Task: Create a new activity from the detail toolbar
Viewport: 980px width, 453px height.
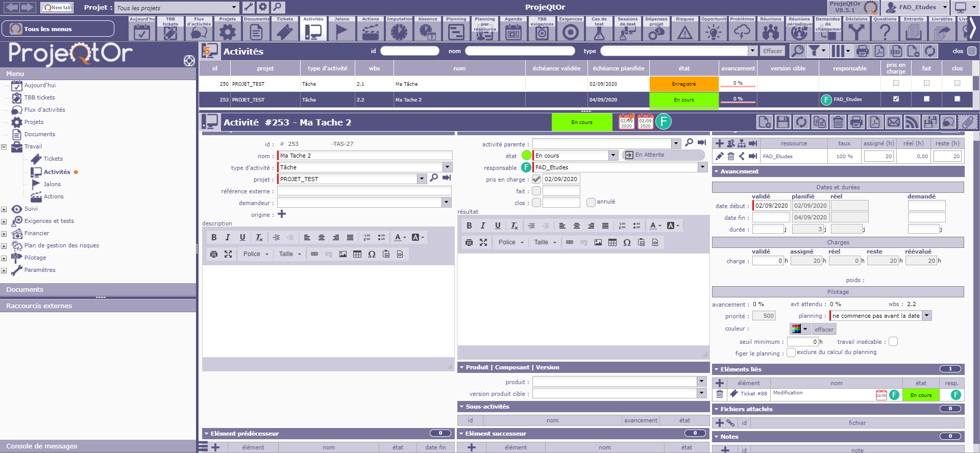Action: point(764,122)
